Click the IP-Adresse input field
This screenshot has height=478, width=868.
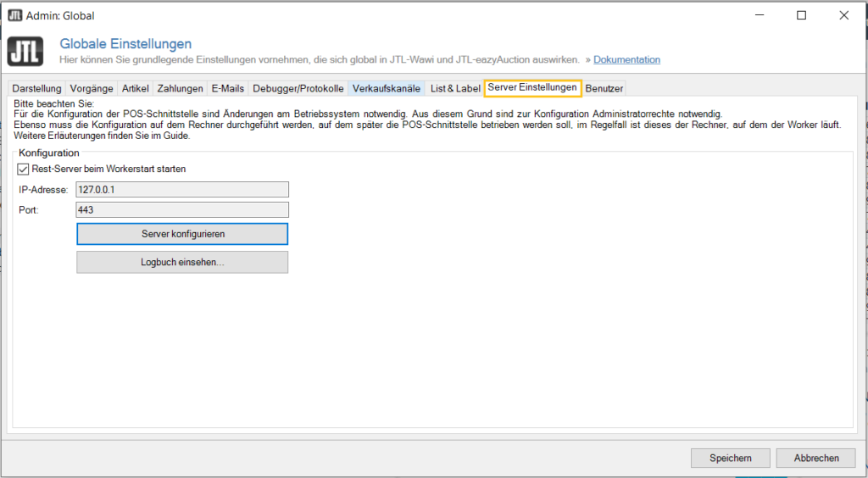182,189
